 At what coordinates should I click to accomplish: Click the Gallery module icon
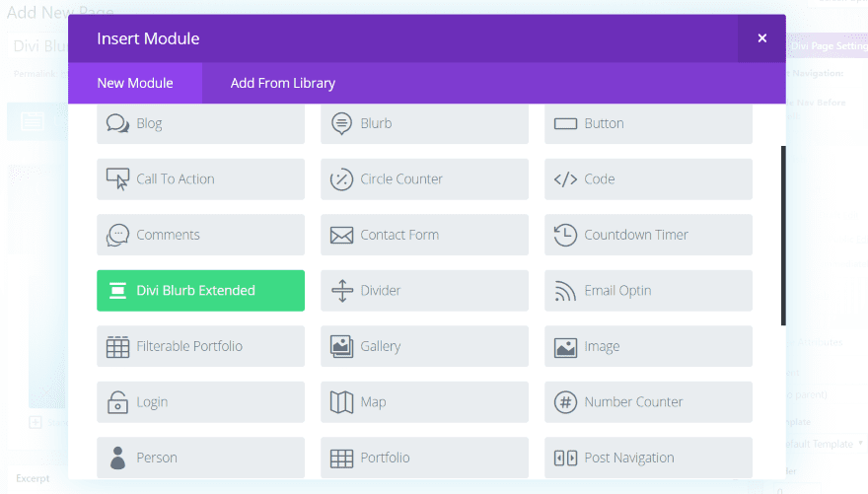pyautogui.click(x=342, y=346)
